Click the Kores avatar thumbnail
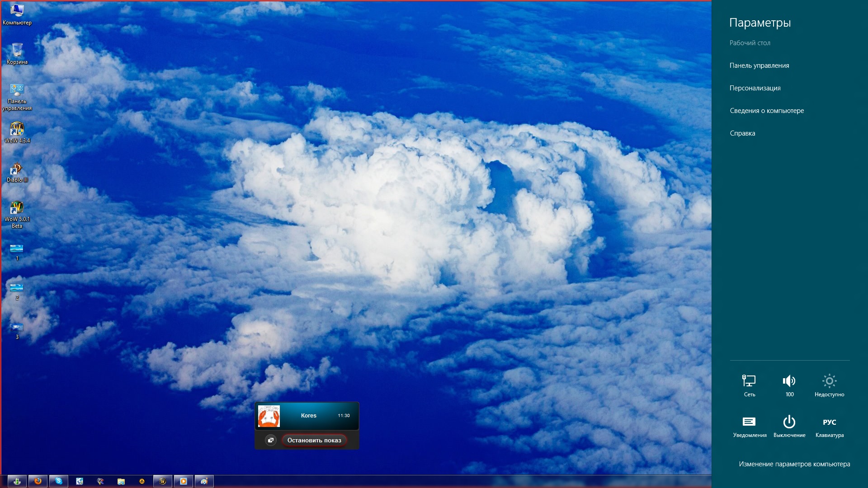This screenshot has width=868, height=488. click(x=269, y=416)
